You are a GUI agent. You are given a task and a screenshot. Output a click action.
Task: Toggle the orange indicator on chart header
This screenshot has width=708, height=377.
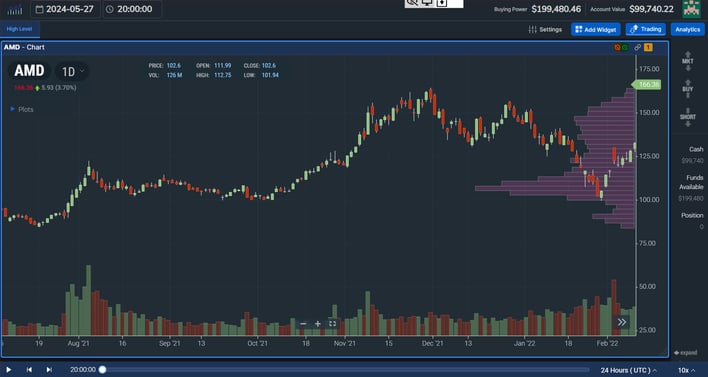click(x=617, y=47)
